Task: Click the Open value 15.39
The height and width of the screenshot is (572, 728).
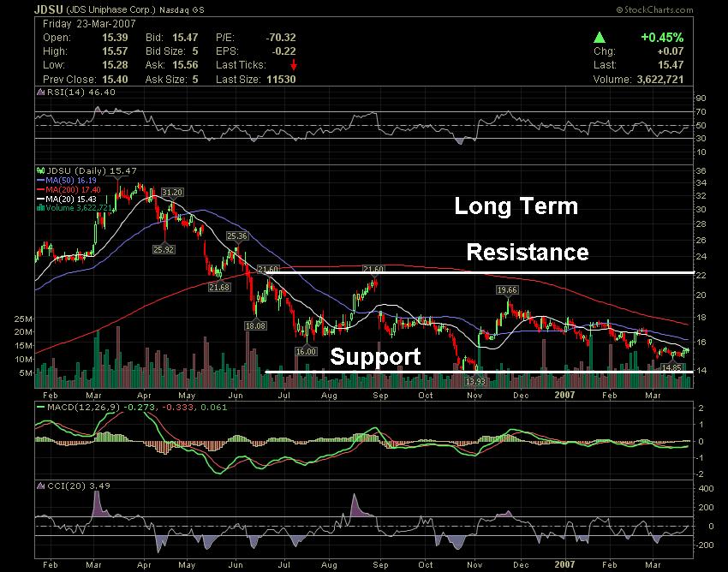Action: (x=115, y=38)
